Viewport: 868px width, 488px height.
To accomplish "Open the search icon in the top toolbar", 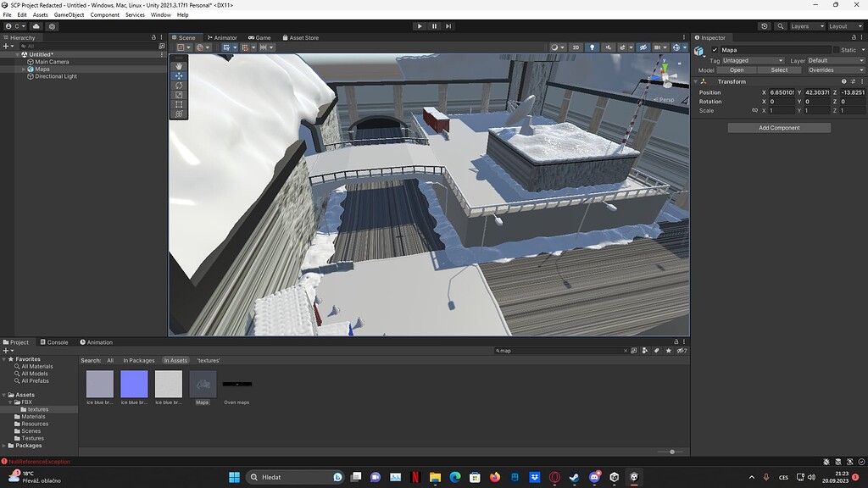I will tap(780, 26).
